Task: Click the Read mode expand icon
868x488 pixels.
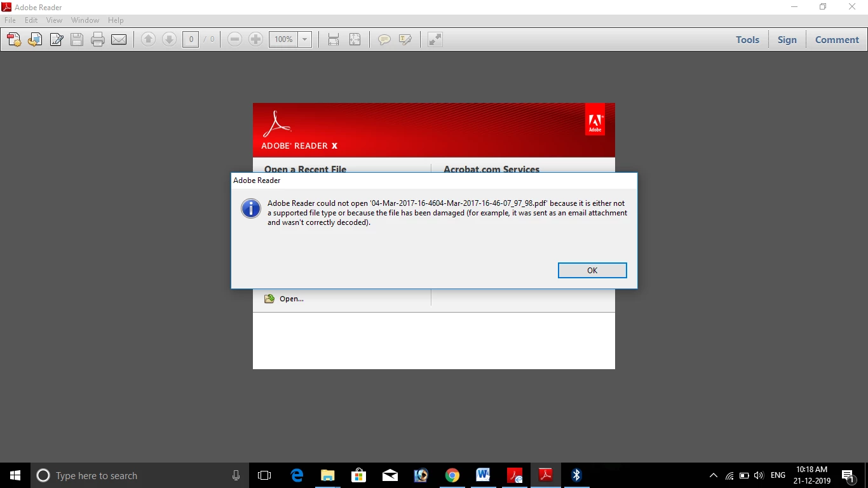Action: (x=435, y=39)
